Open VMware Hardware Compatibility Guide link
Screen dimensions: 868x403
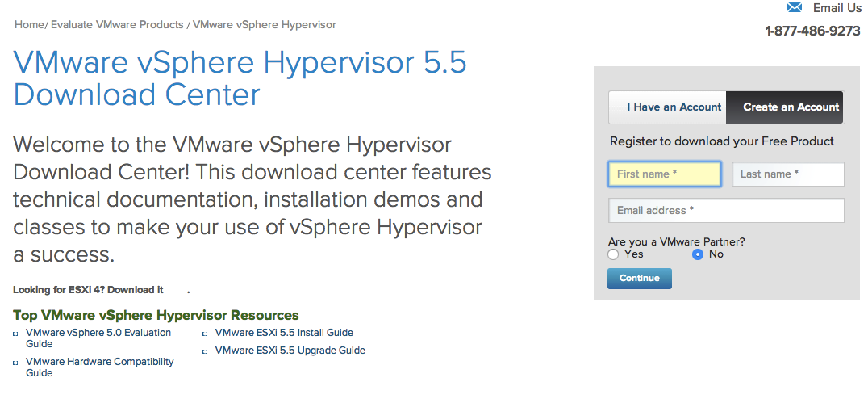99,367
